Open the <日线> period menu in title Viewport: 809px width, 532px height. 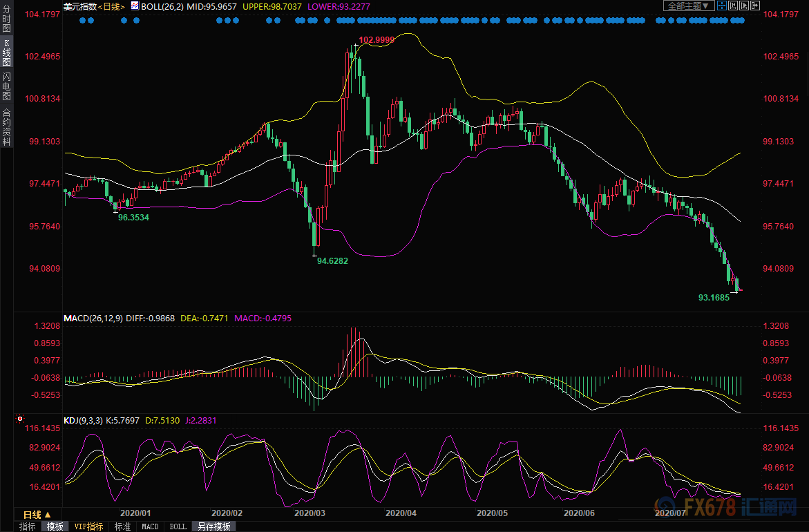[x=111, y=6]
